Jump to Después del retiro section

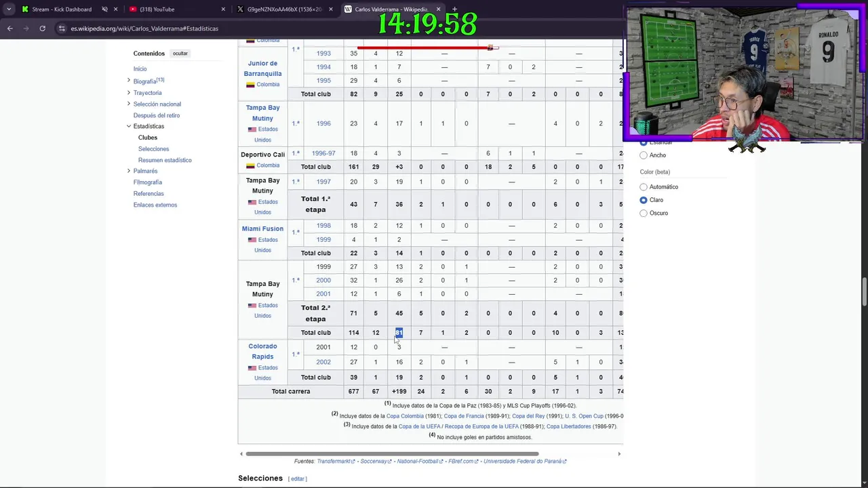(157, 115)
